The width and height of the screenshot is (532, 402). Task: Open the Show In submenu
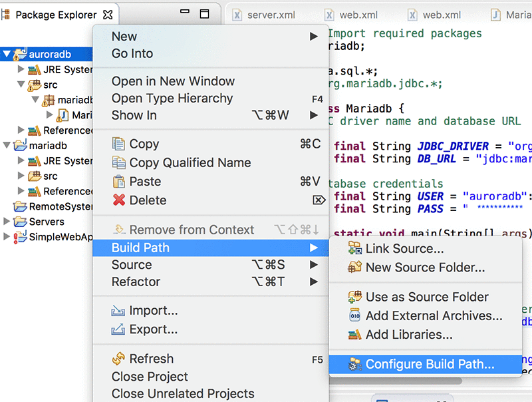coord(211,115)
